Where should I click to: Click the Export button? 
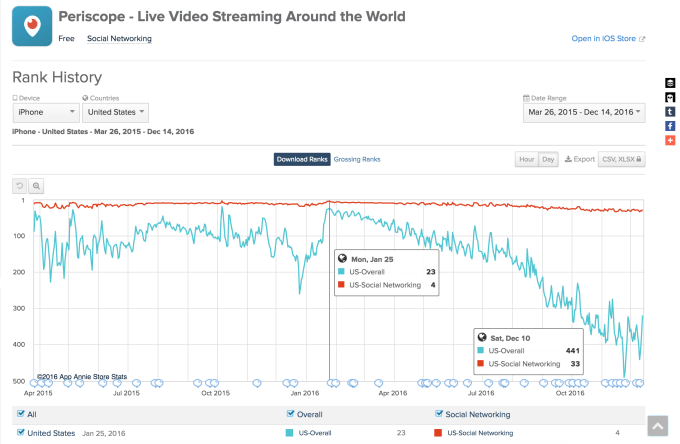(580, 159)
